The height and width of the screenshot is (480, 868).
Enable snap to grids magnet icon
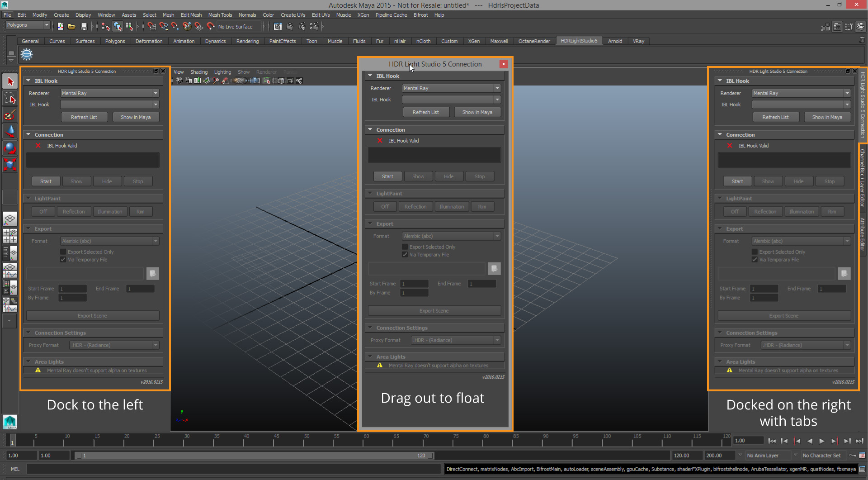coord(152,27)
